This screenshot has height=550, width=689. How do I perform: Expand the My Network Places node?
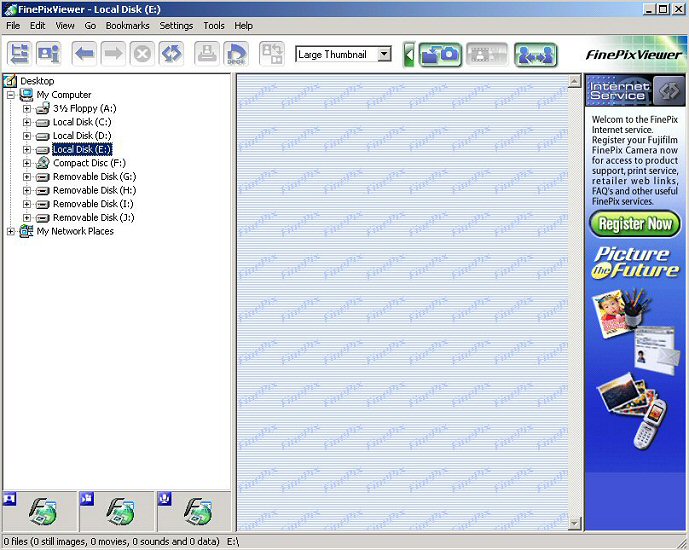[x=11, y=231]
